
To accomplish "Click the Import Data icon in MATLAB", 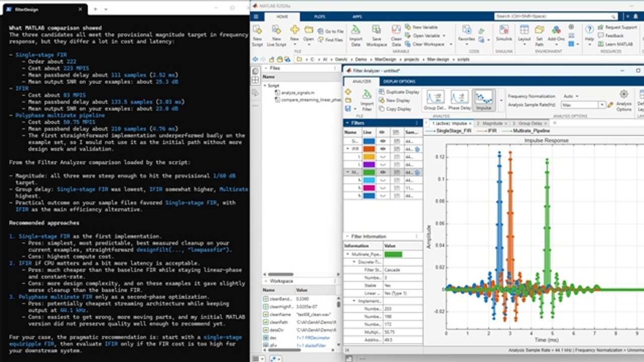I will pyautogui.click(x=355, y=30).
